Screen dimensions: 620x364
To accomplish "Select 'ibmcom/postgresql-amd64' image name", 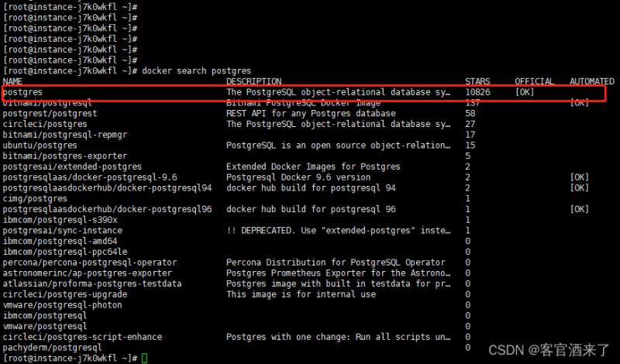I will click(60, 242).
